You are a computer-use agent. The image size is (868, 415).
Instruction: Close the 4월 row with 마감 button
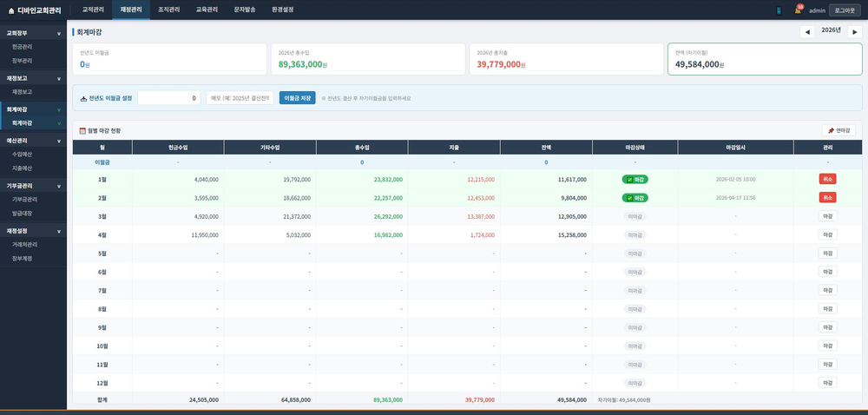coord(827,234)
